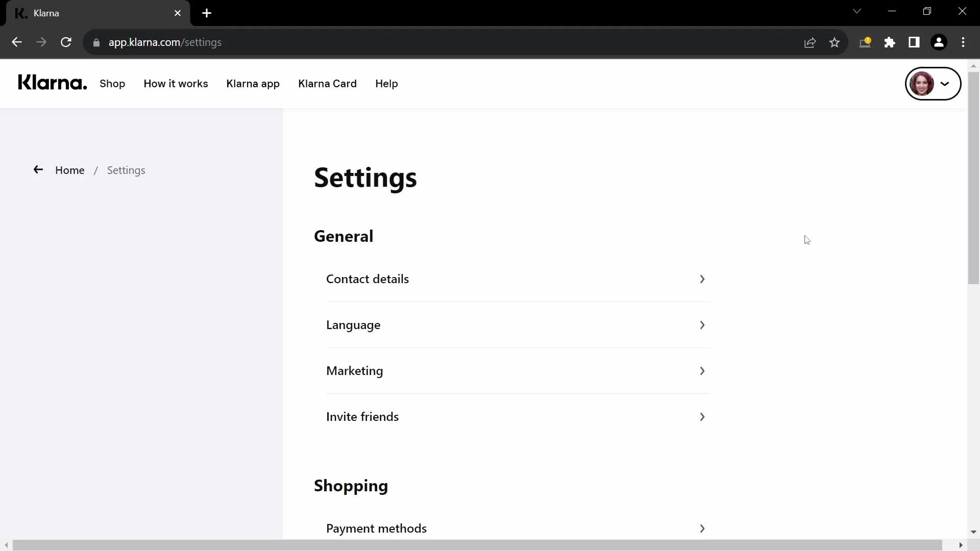Click the breadcrumb back arrow

tap(38, 170)
